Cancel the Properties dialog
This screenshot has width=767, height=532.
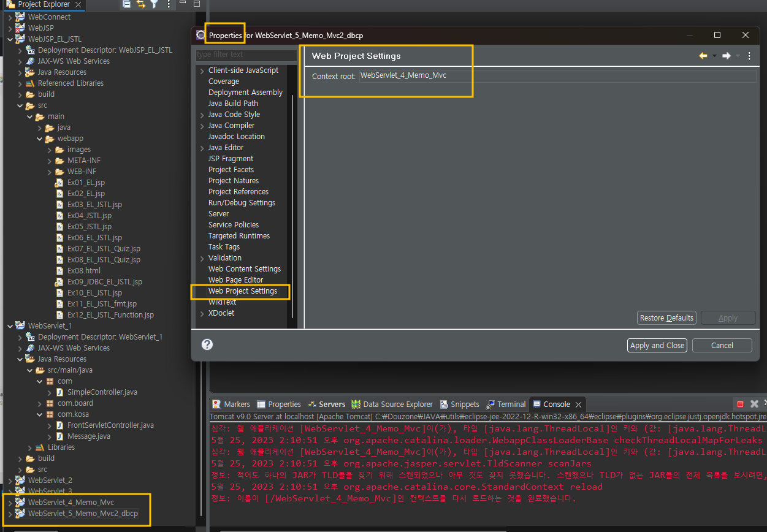click(x=722, y=346)
